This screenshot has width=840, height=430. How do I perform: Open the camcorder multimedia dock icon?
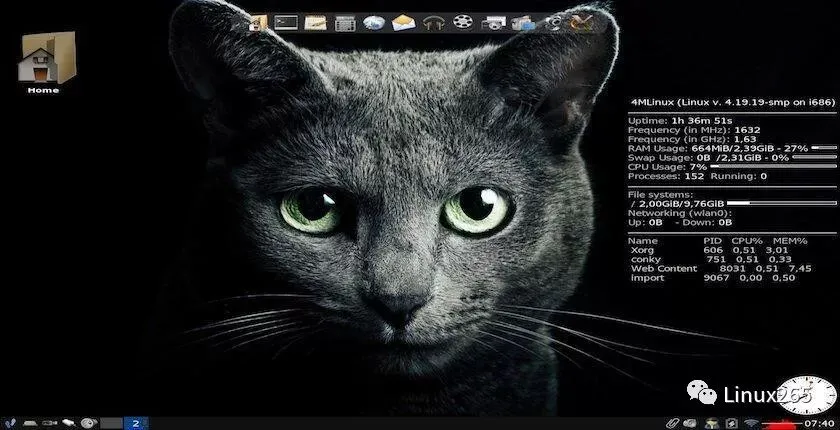523,23
